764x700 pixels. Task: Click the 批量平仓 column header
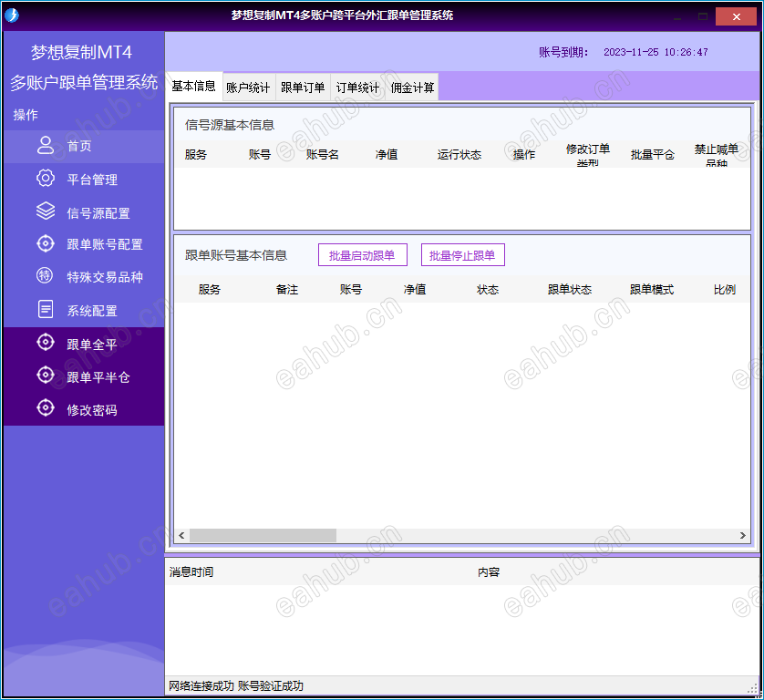[653, 155]
